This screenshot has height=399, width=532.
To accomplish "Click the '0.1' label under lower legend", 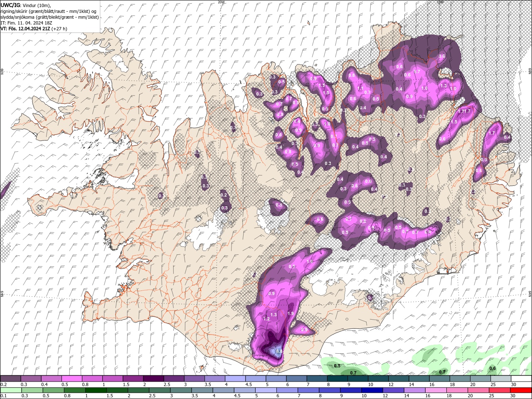I will [3, 396].
